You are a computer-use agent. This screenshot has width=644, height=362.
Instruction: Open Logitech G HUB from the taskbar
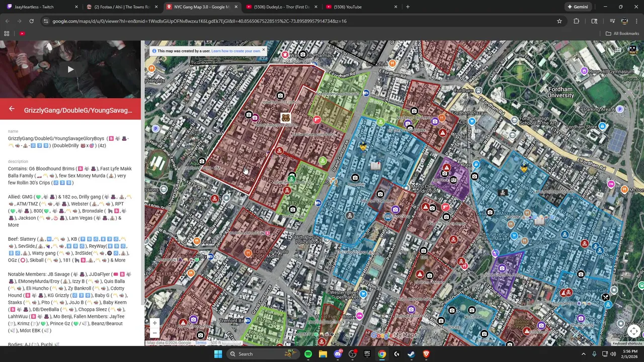(x=396, y=354)
